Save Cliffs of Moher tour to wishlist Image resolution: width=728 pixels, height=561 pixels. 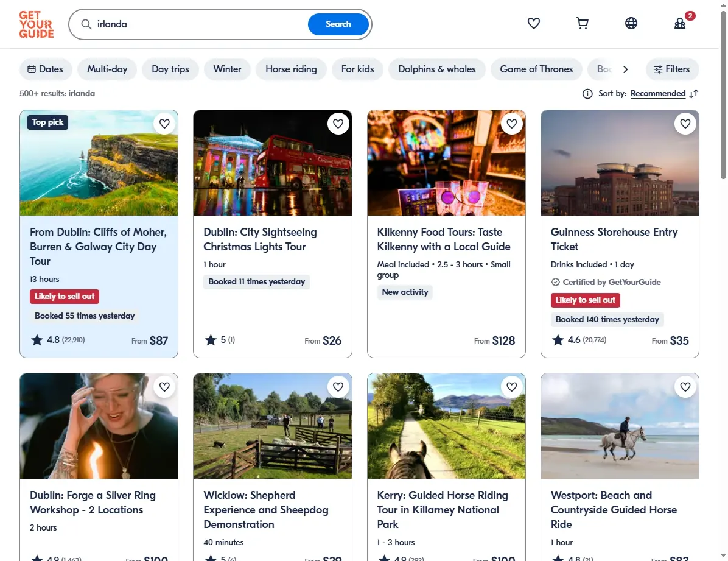tap(164, 124)
